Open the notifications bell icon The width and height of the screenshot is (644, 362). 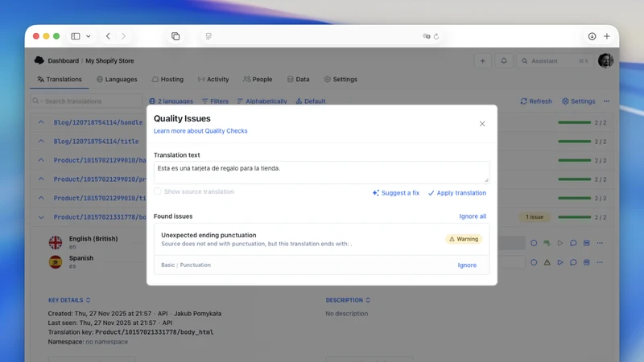tap(504, 61)
